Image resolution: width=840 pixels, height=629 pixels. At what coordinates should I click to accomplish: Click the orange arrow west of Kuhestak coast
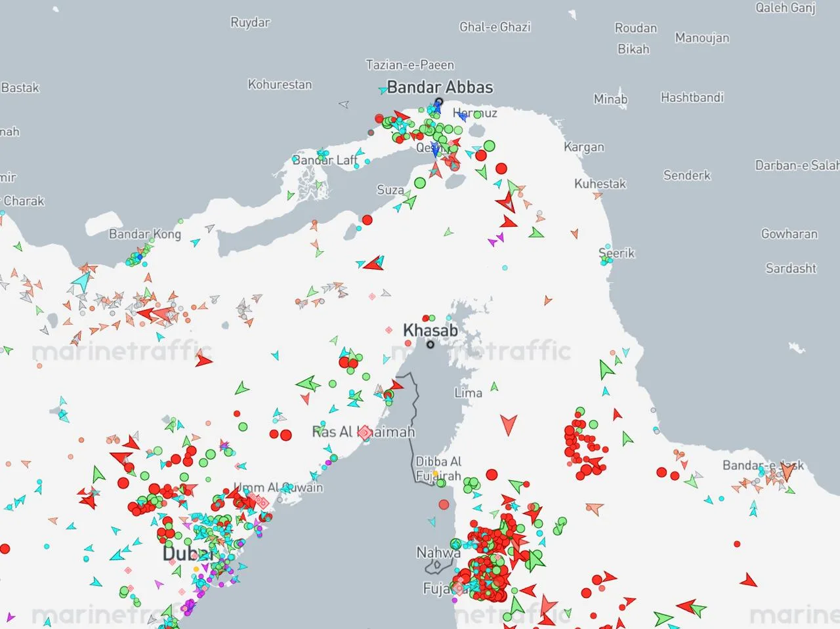(x=597, y=195)
